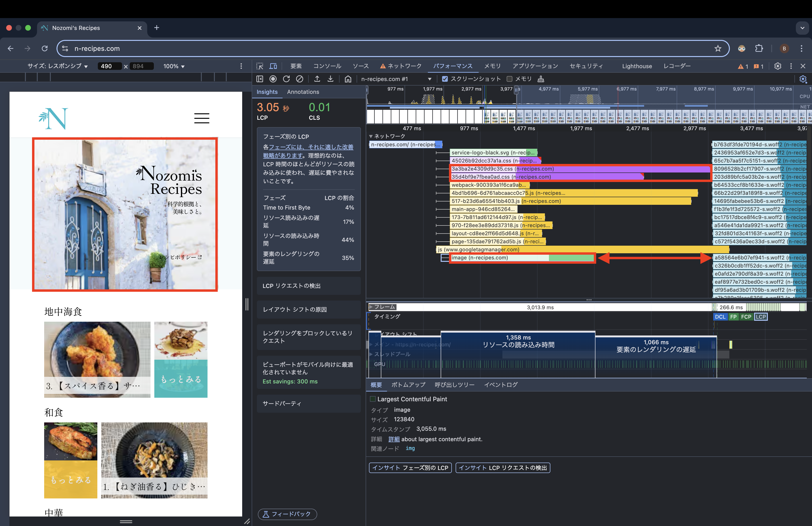The height and width of the screenshot is (526, 812).
Task: Open ビューポートがモバイル向けに最適化されていません insight
Action: tap(308, 372)
